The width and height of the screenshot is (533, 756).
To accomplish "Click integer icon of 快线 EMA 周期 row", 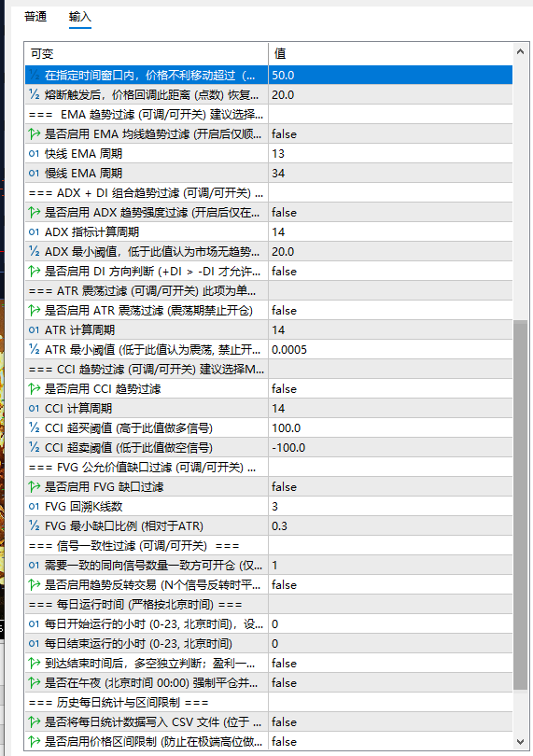I will tap(34, 153).
